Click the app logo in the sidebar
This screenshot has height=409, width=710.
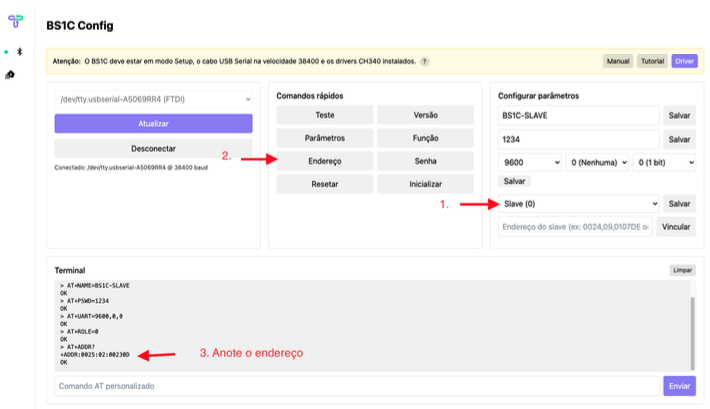click(x=15, y=22)
